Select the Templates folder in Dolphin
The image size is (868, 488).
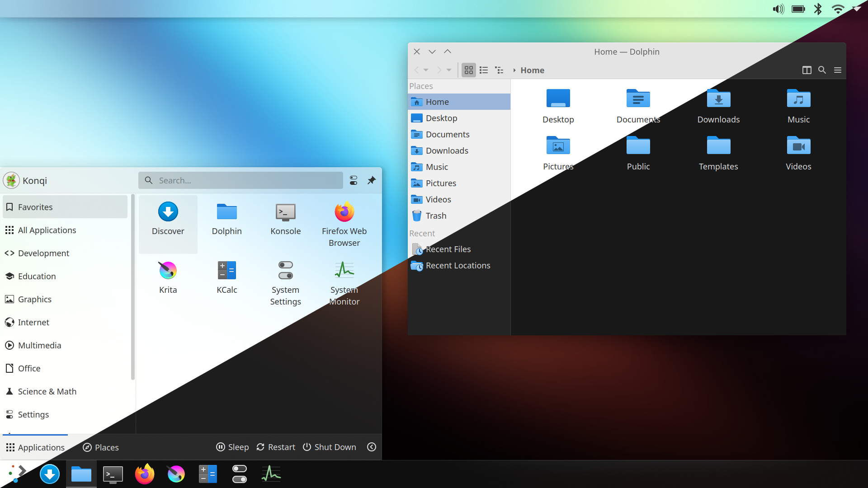click(x=718, y=153)
